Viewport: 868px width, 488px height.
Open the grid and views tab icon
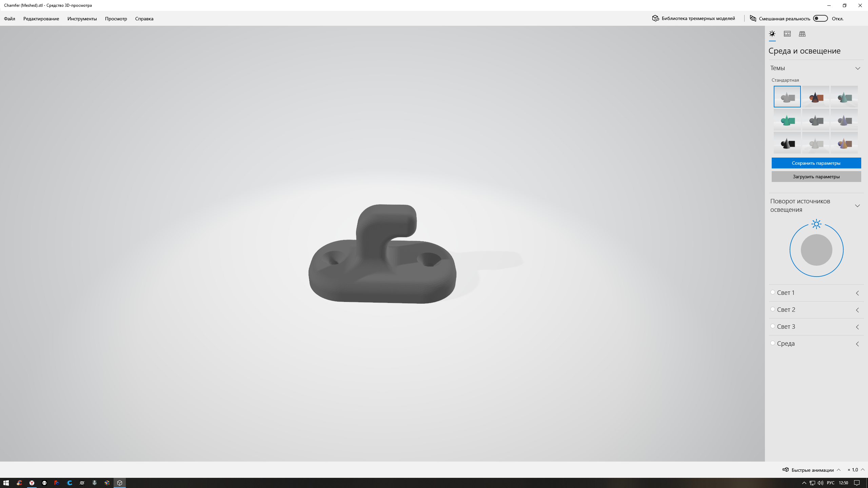coord(802,34)
